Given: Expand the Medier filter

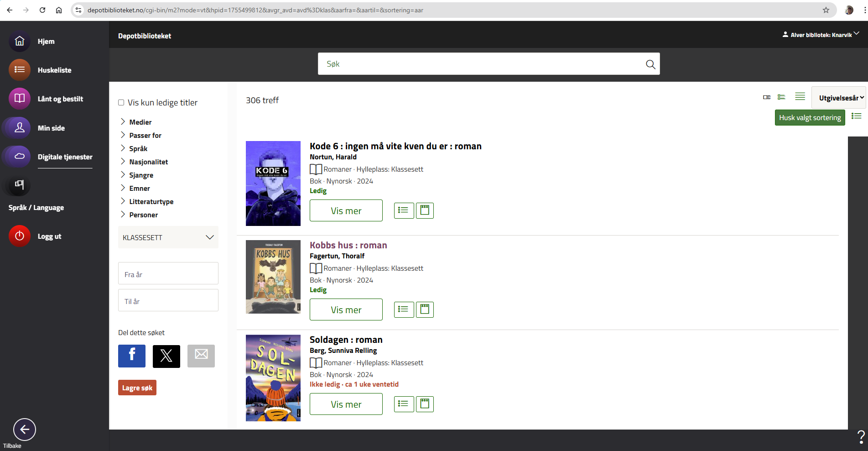Looking at the screenshot, I should click(135, 122).
